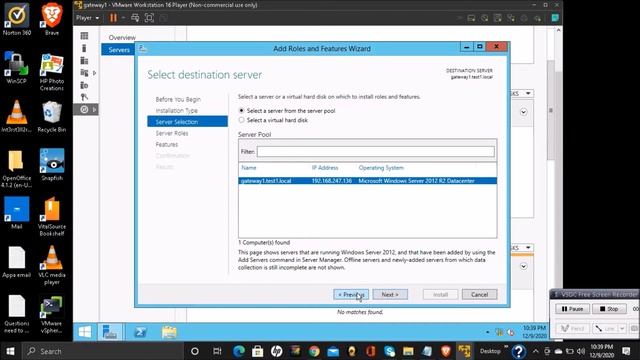Launch WinSCP from the desktop
640x360 pixels.
tap(17, 67)
